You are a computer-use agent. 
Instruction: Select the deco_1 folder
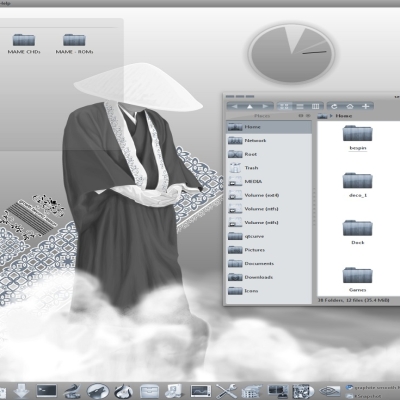[x=357, y=185]
